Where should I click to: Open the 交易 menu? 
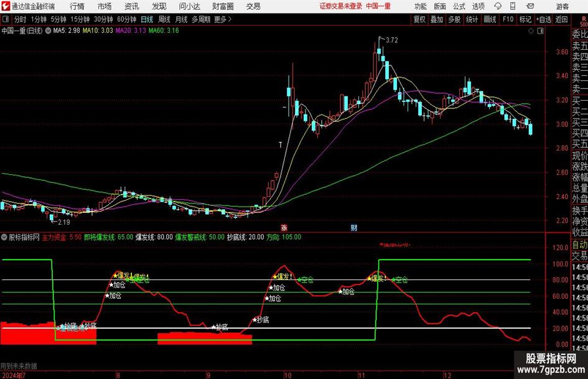pos(253,6)
